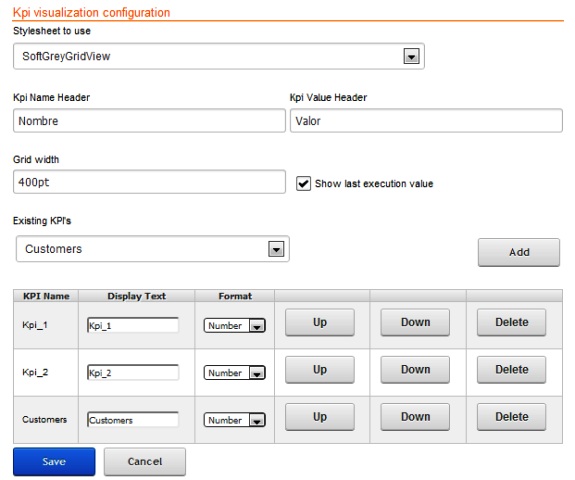Click the Grid width input field
The width and height of the screenshot is (575, 480).
pyautogui.click(x=149, y=182)
